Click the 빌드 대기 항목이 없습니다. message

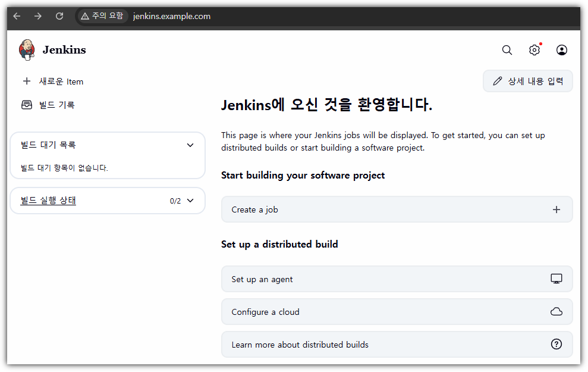pyautogui.click(x=64, y=168)
